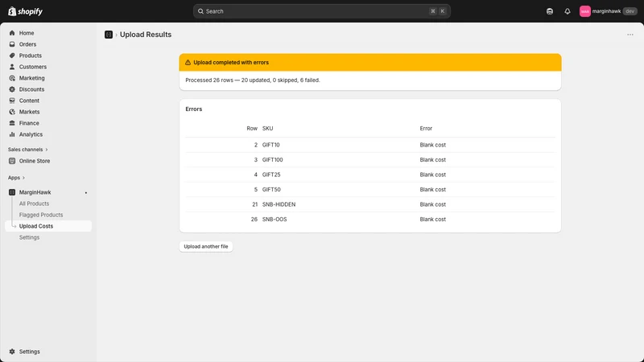Click the Settings gear icon
Image resolution: width=644 pixels, height=362 pixels.
[12, 352]
